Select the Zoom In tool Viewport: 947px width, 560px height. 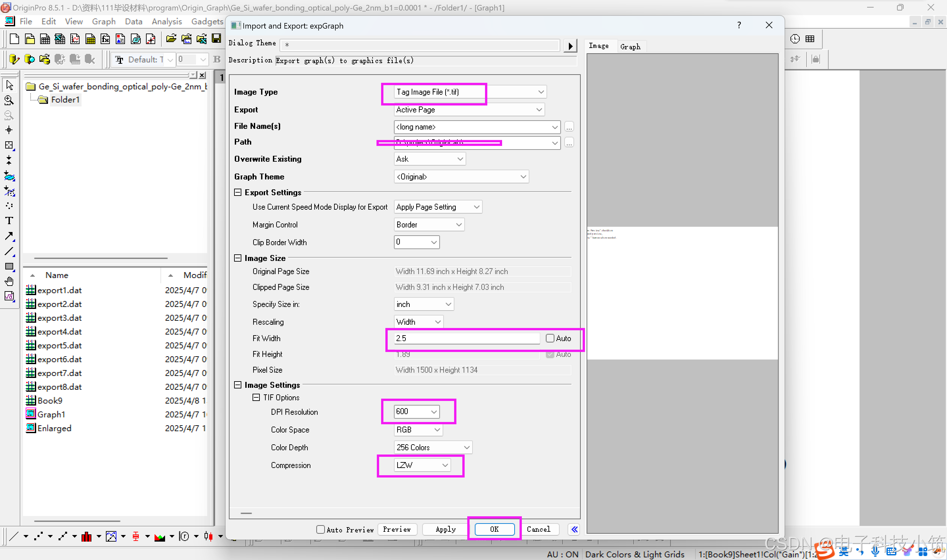tap(9, 100)
